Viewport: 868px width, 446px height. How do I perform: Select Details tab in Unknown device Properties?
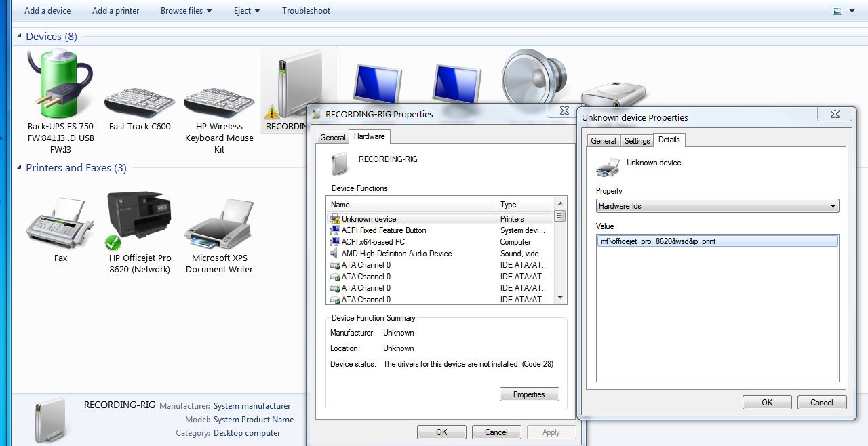pos(669,140)
